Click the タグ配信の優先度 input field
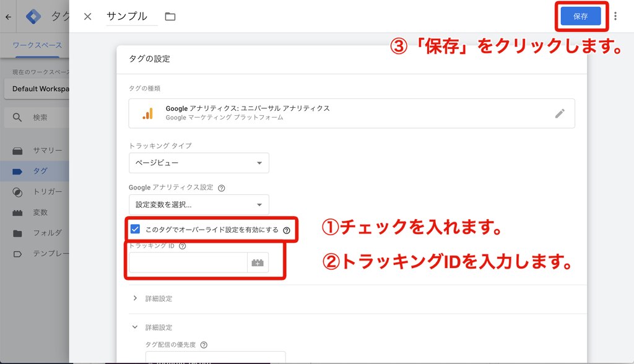 pyautogui.click(x=215, y=357)
